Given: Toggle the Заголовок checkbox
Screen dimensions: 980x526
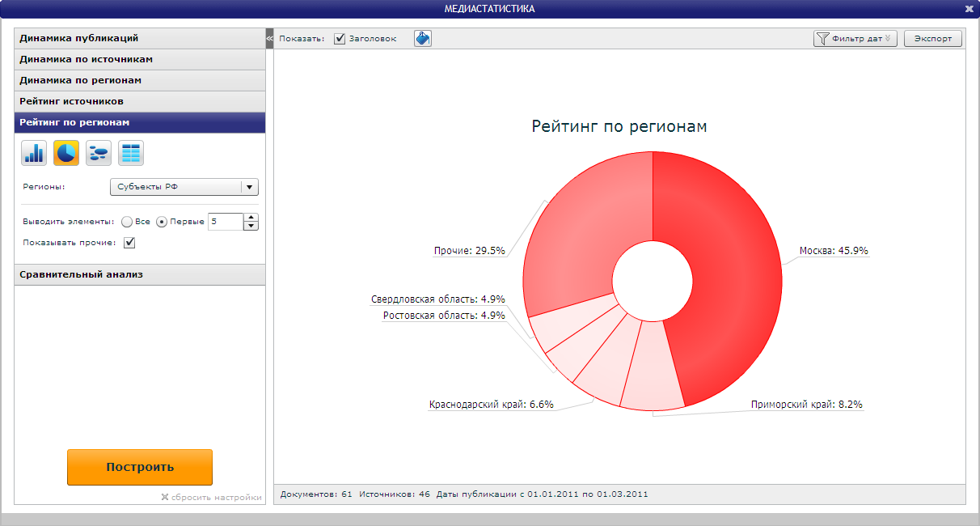Looking at the screenshot, I should coord(340,39).
